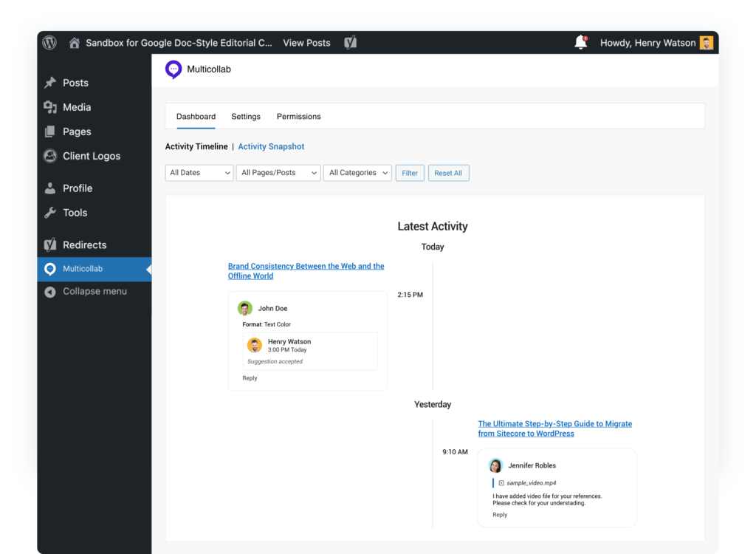Switch to the Permissions tab
This screenshot has width=756, height=554.
tap(298, 116)
